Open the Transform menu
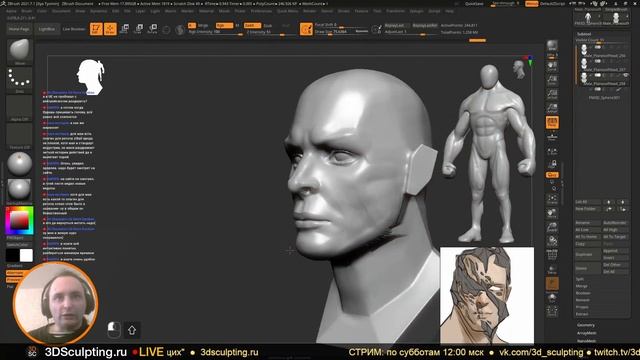The height and width of the screenshot is (360, 640). (x=395, y=11)
